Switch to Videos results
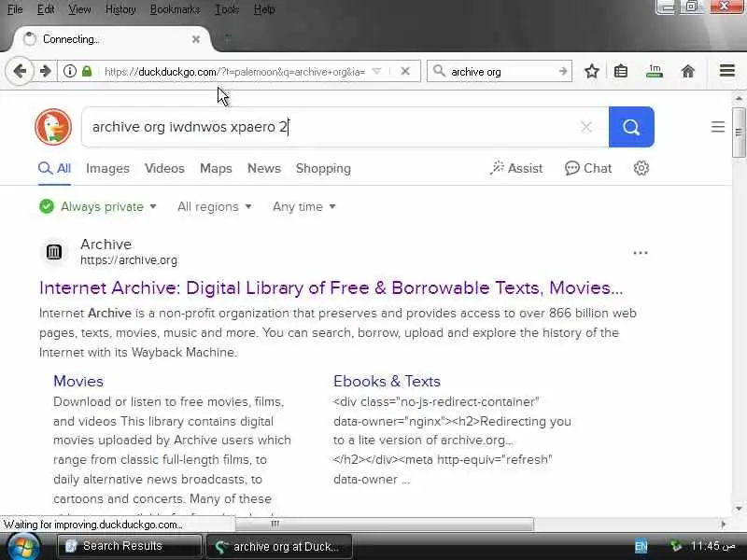The height and width of the screenshot is (560, 747). (x=164, y=169)
